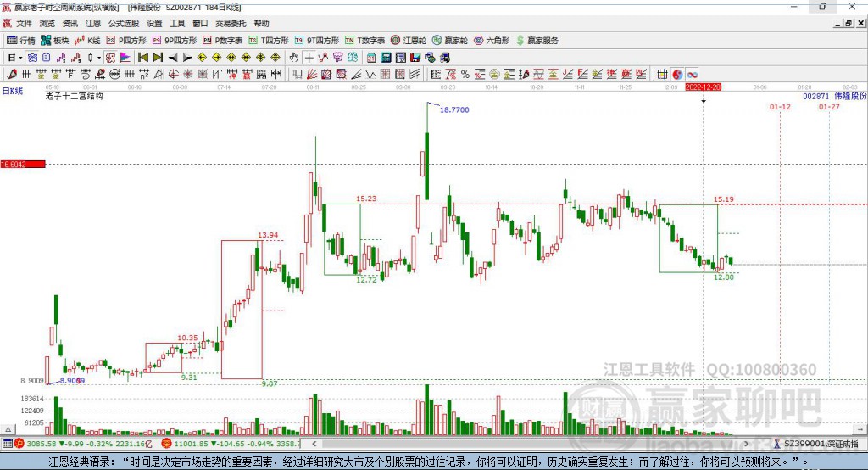The width and height of the screenshot is (868, 470).
Task: Open the calculator tool icon
Action: [386, 58]
